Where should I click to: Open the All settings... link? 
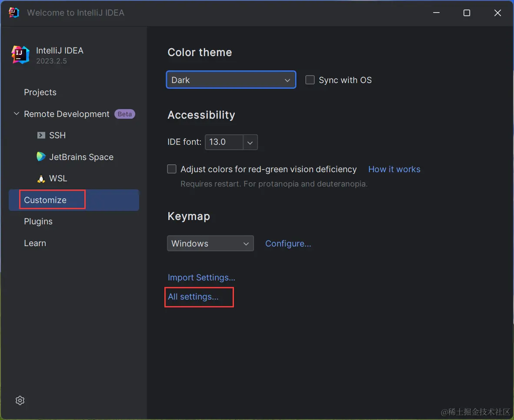click(x=193, y=297)
